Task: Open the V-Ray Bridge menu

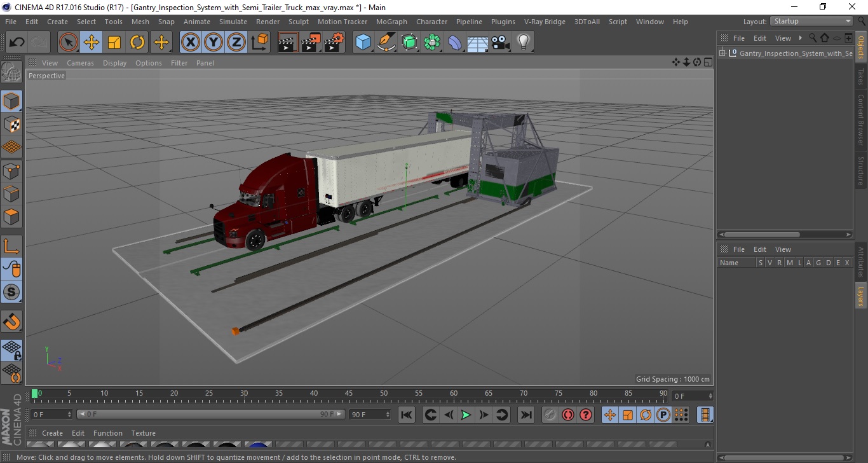Action: click(x=545, y=22)
